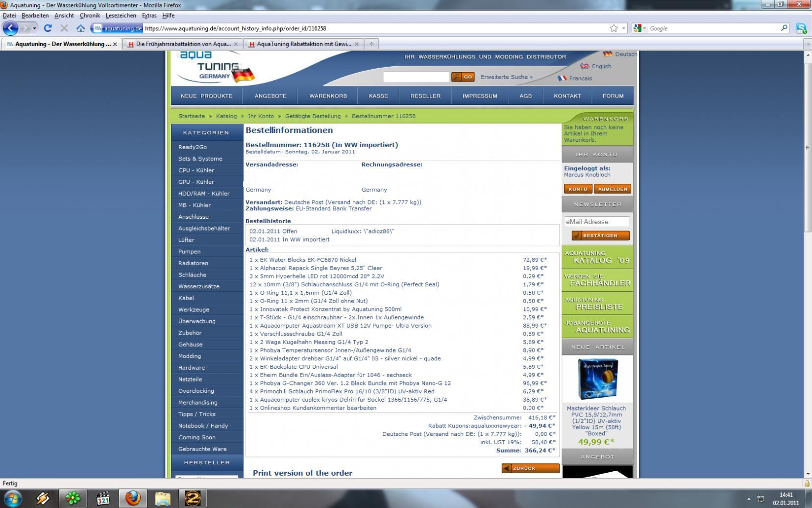Click the Masterkleer Schlauch product thumbnail
The width and height of the screenshot is (812, 508).
coord(597,379)
